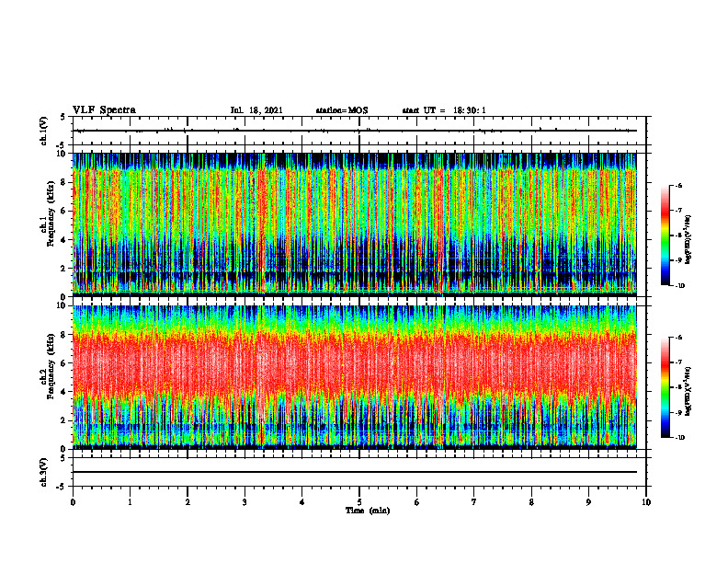Click inside the ch.1 spectrogram plot
This screenshot has height=563, width=728.
click(355, 223)
